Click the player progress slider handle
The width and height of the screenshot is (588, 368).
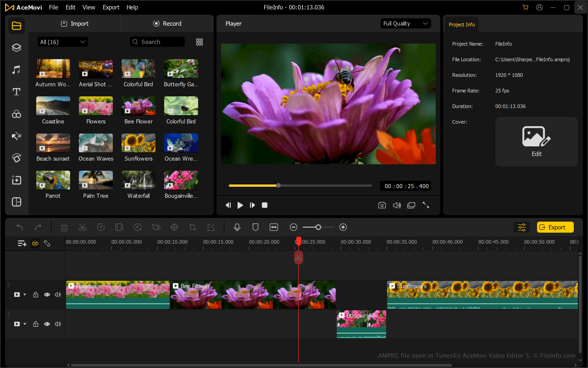pos(278,185)
